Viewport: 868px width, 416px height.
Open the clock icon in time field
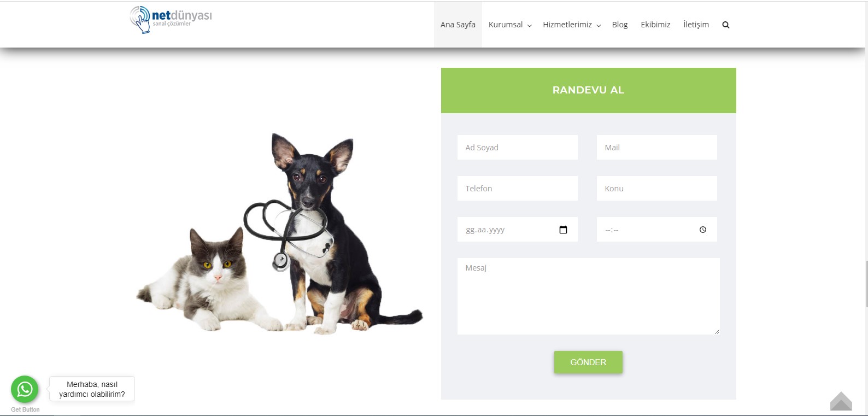(x=703, y=230)
